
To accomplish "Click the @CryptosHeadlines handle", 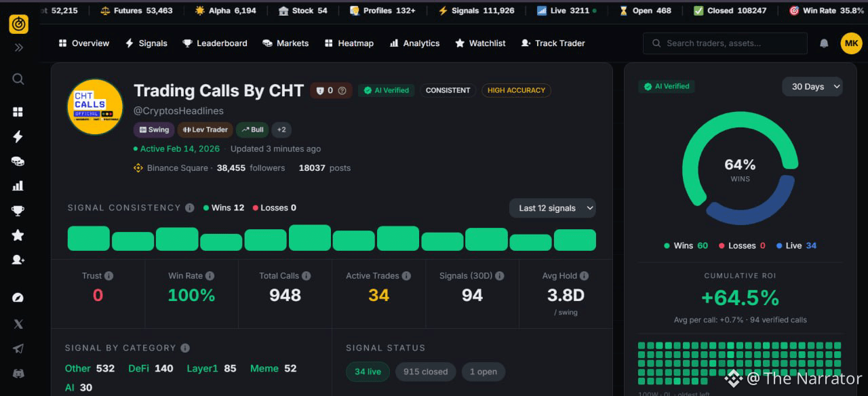I will [x=178, y=111].
